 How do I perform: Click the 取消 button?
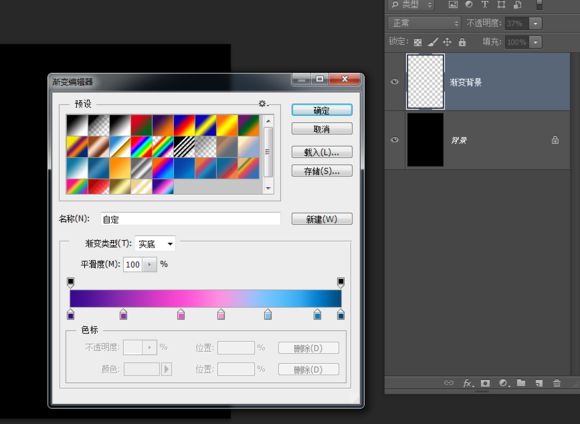(322, 129)
